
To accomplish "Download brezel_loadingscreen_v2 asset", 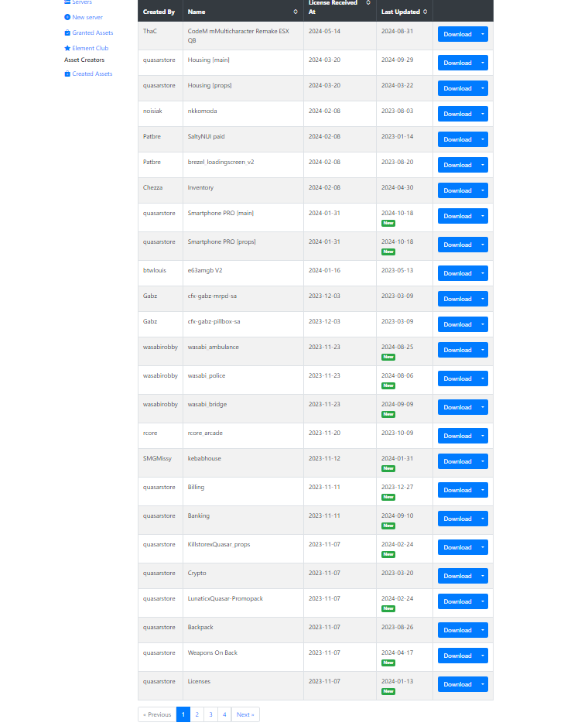I will pyautogui.click(x=457, y=165).
